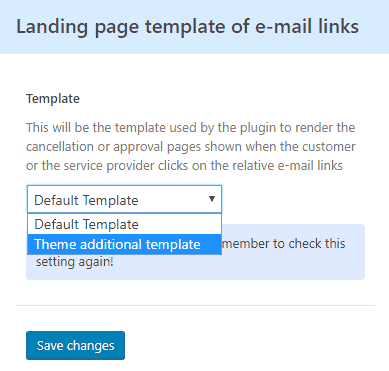Click the word 'e-mail links' in the heading
Screen dimensions: 389x371
pos(307,26)
